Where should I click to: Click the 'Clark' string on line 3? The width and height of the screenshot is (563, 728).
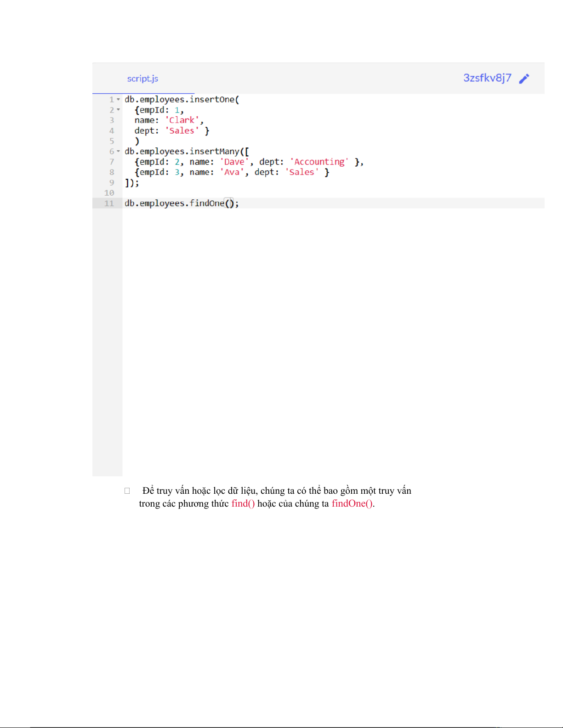point(182,120)
